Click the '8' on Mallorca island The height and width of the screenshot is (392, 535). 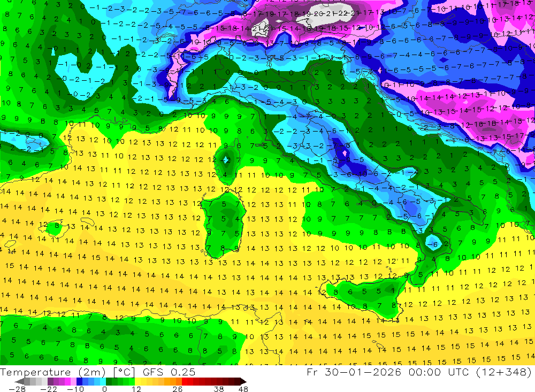pos(57,226)
